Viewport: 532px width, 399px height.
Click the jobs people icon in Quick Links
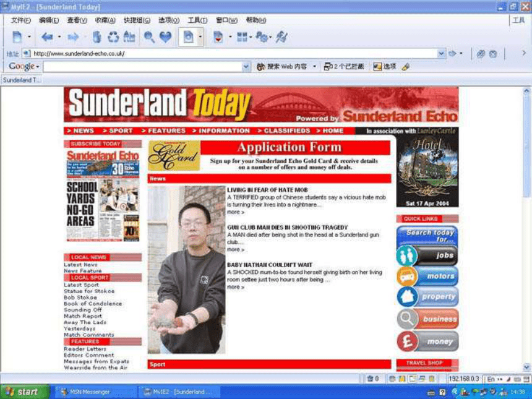407,255
